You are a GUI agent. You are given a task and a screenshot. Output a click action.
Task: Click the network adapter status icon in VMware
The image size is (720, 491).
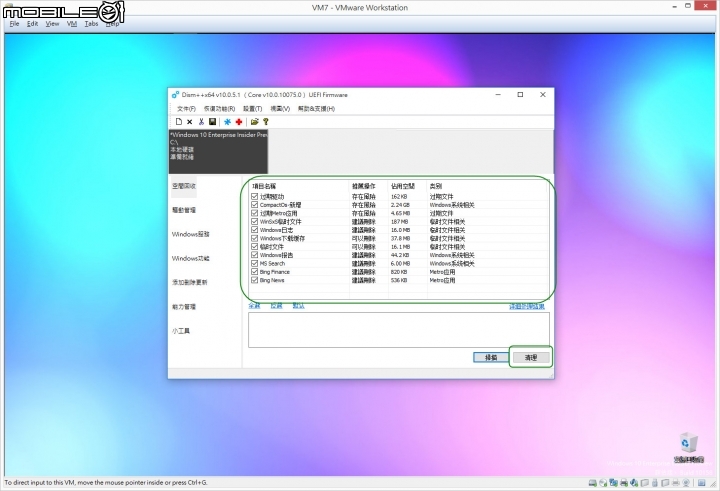point(613,483)
